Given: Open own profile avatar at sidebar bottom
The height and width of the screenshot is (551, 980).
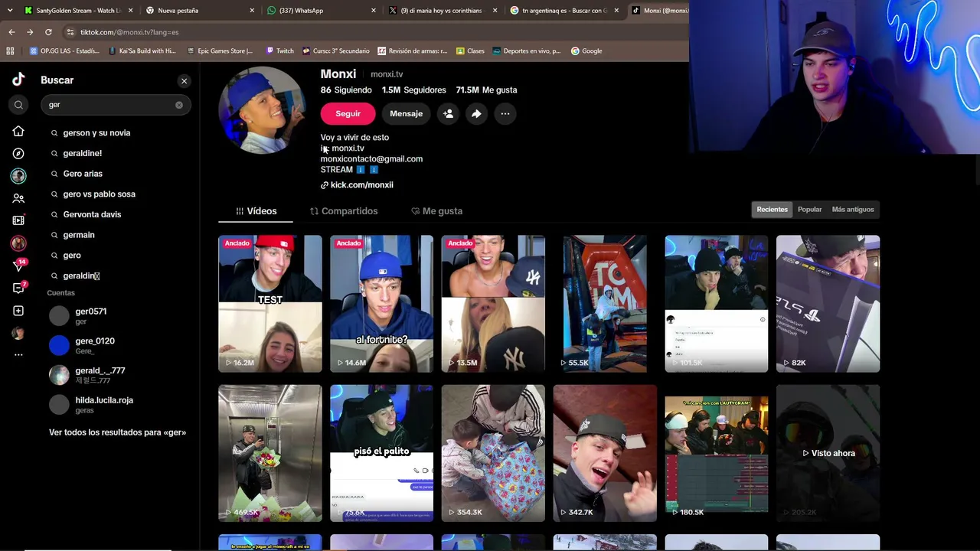Looking at the screenshot, I should (x=18, y=333).
